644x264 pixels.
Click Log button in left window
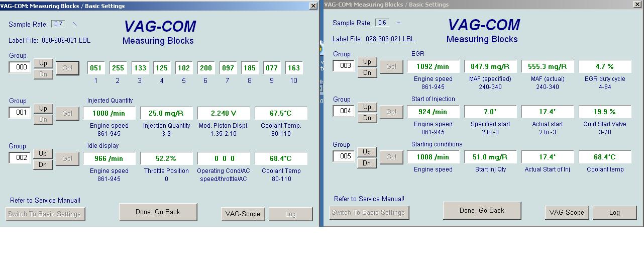[x=290, y=214]
